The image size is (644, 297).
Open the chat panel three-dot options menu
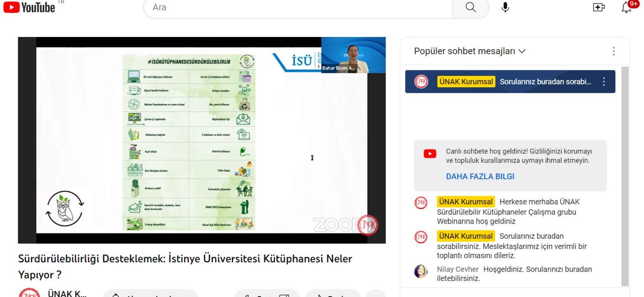(x=613, y=51)
